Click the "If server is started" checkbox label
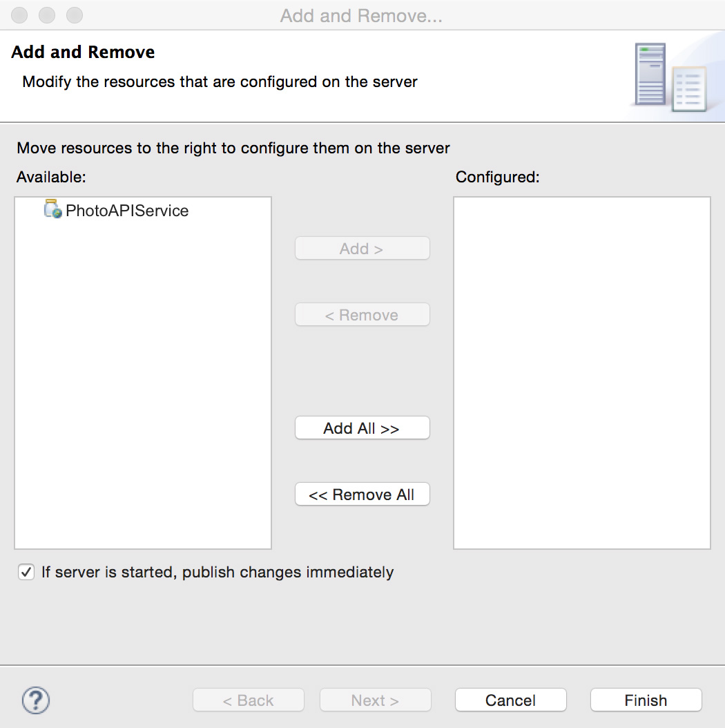 217,572
